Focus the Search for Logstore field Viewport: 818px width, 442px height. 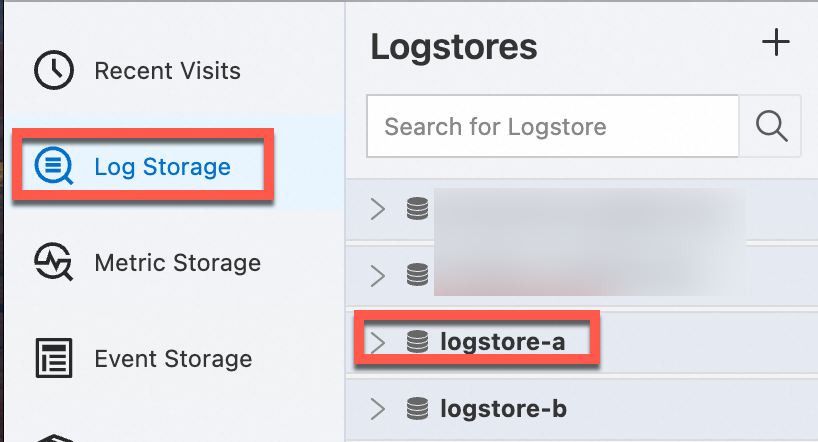(552, 126)
